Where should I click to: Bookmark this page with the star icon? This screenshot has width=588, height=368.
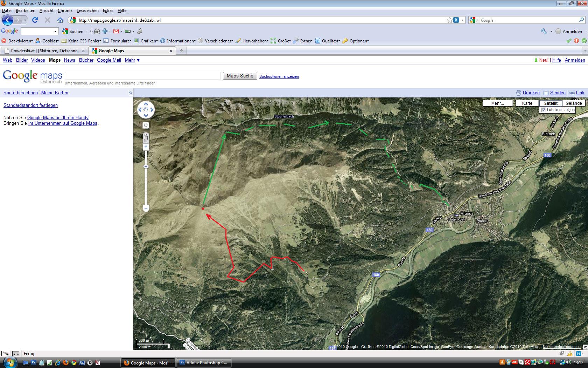point(450,20)
